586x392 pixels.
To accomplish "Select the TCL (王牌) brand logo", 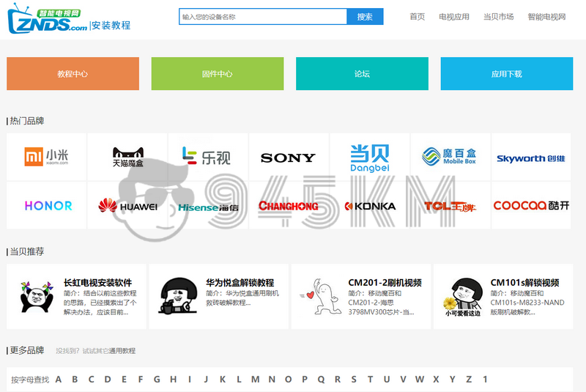I will 450,205.
